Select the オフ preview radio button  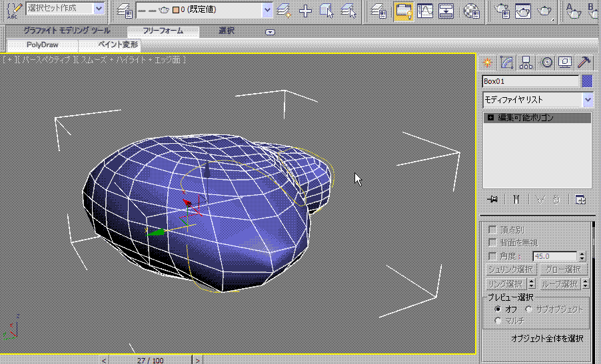point(498,309)
